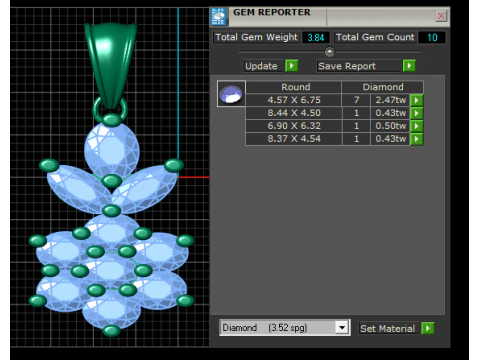Click the Gem Reporter panel icon
Image resolution: width=480 pixels, height=360 pixels.
pos(219,17)
